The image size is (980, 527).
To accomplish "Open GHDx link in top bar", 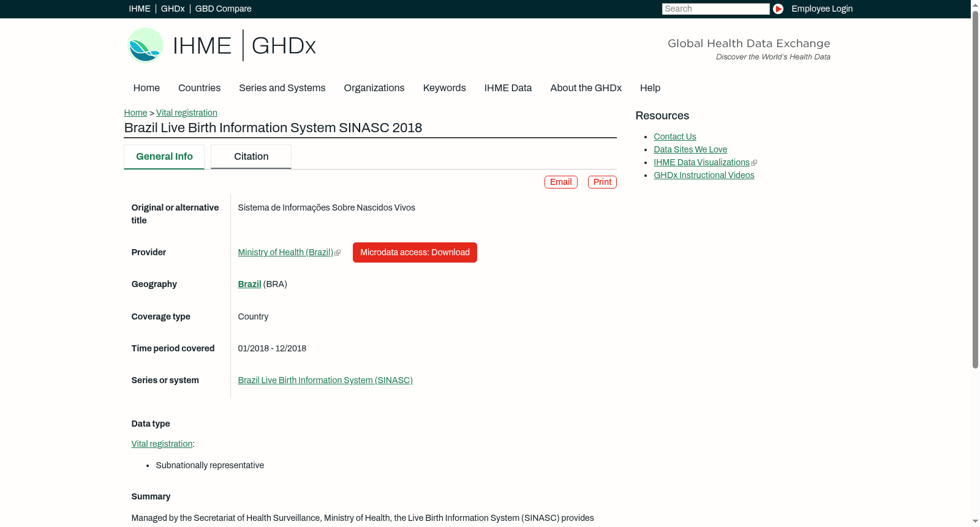I will [x=173, y=9].
